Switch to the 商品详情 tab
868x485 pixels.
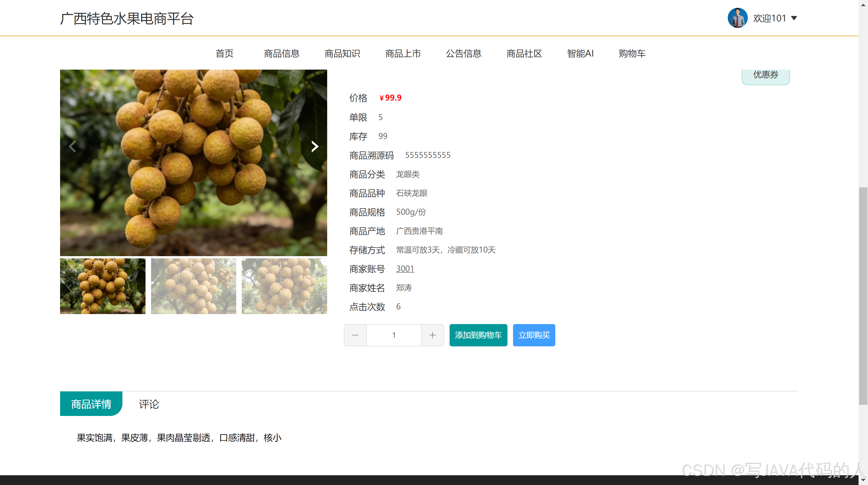(x=91, y=404)
